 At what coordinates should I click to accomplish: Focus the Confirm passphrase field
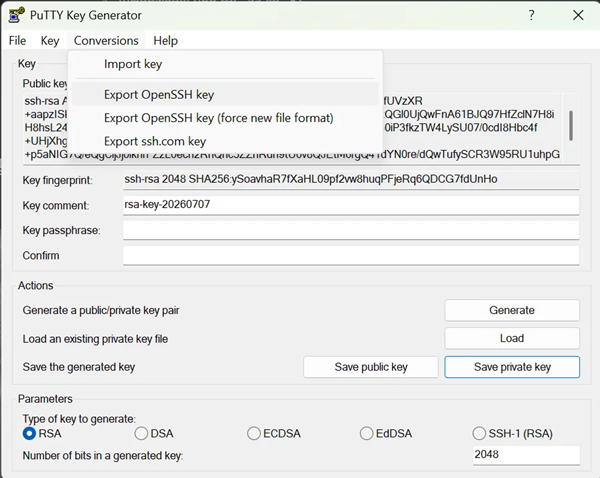click(351, 255)
